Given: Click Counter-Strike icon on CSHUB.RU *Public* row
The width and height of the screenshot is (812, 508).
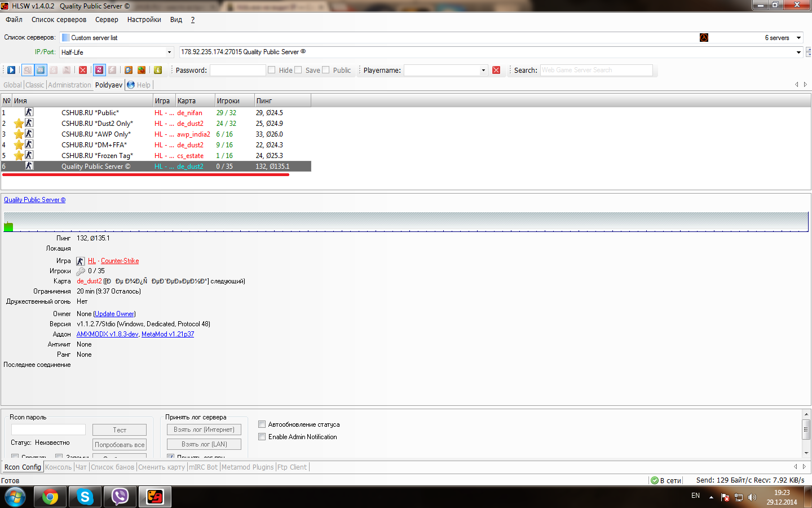Looking at the screenshot, I should click(29, 112).
